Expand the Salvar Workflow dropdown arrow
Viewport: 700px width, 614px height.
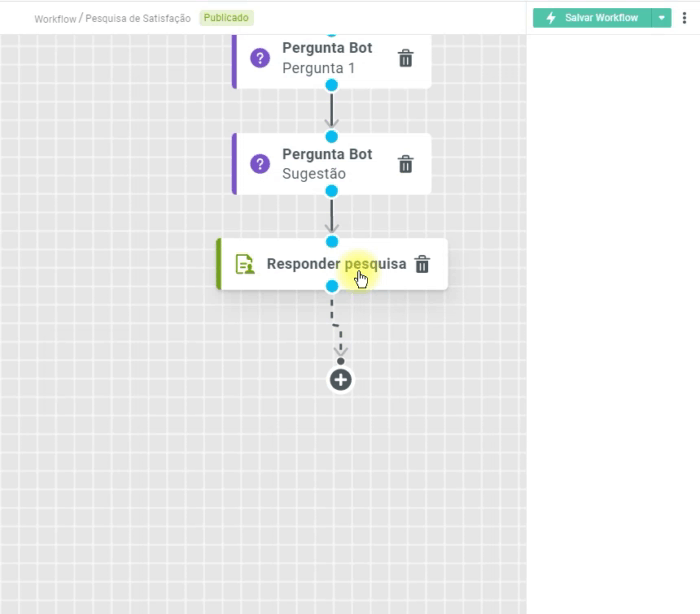pyautogui.click(x=661, y=18)
